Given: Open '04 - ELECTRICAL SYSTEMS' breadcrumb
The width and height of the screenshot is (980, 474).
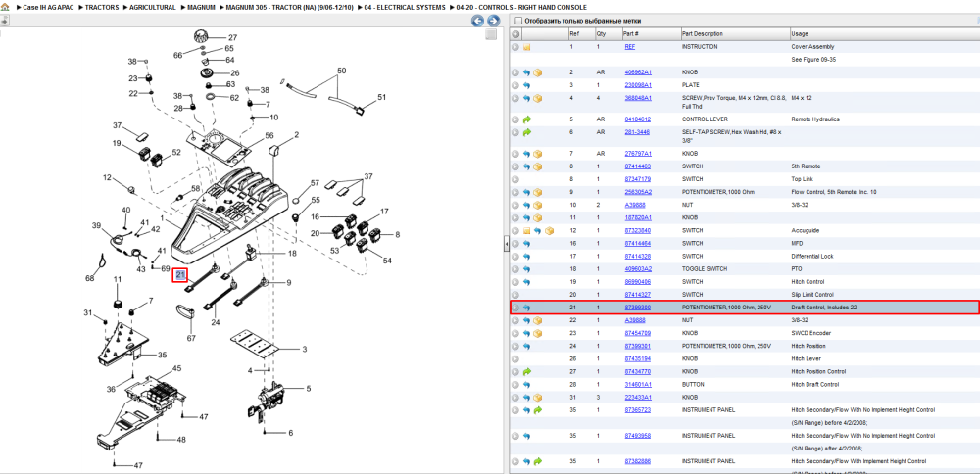Looking at the screenshot, I should tap(405, 7).
